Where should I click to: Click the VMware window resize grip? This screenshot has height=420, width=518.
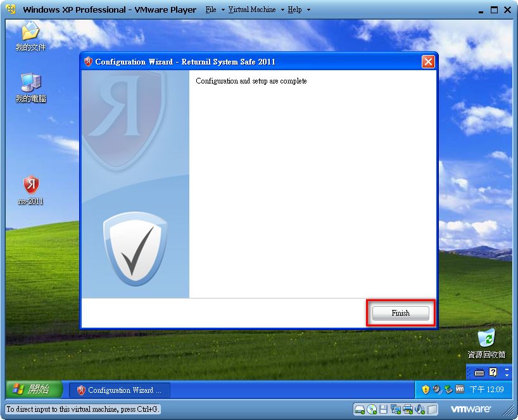tap(509, 411)
